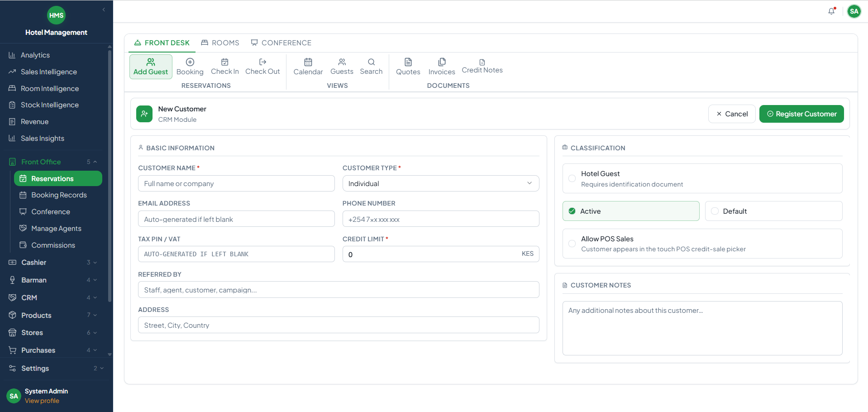Click the SA user avatar in top bar
Viewport: 868px width, 412px height.
(x=854, y=11)
